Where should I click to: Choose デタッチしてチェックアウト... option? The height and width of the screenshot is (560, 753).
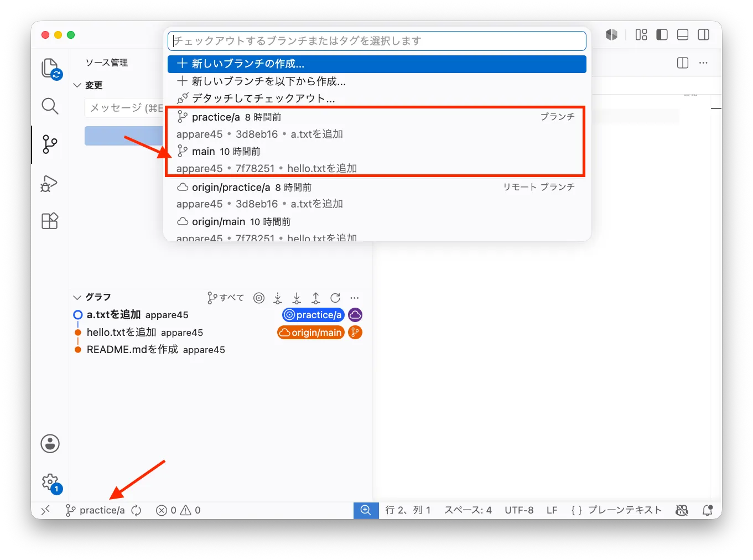[377, 98]
